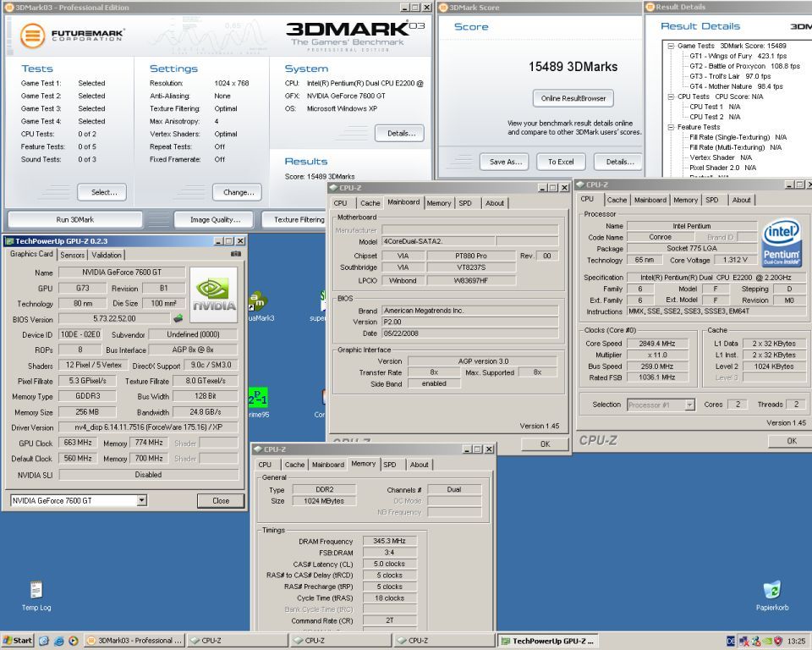Image resolution: width=812 pixels, height=650 pixels.
Task: Collapse the CPU Tests tree node
Action: tap(671, 97)
